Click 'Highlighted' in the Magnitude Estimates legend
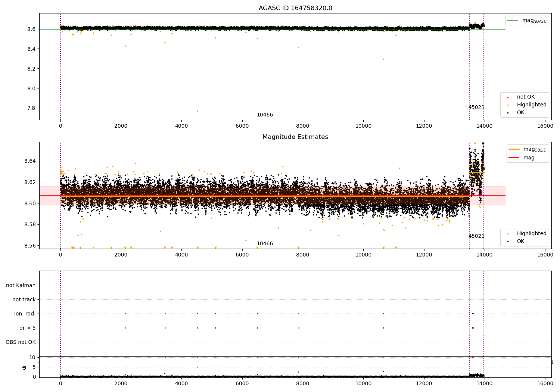This screenshot has width=560, height=392. [532, 234]
